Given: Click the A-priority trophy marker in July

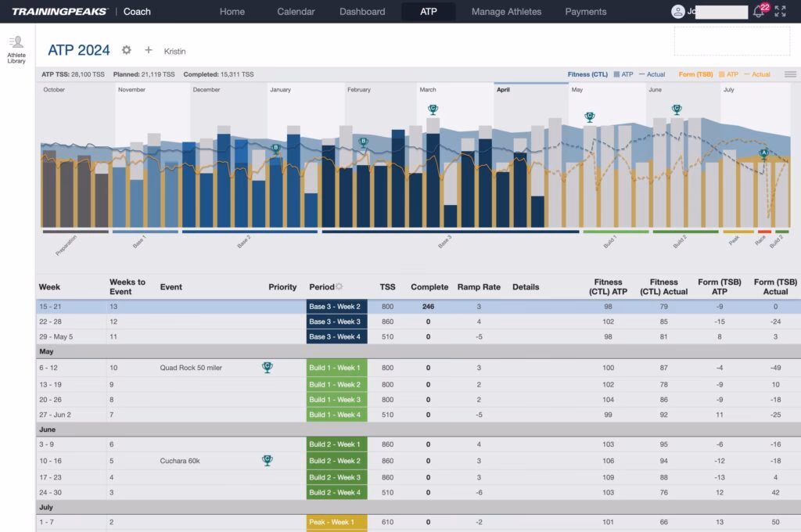Looking at the screenshot, I should (x=764, y=153).
